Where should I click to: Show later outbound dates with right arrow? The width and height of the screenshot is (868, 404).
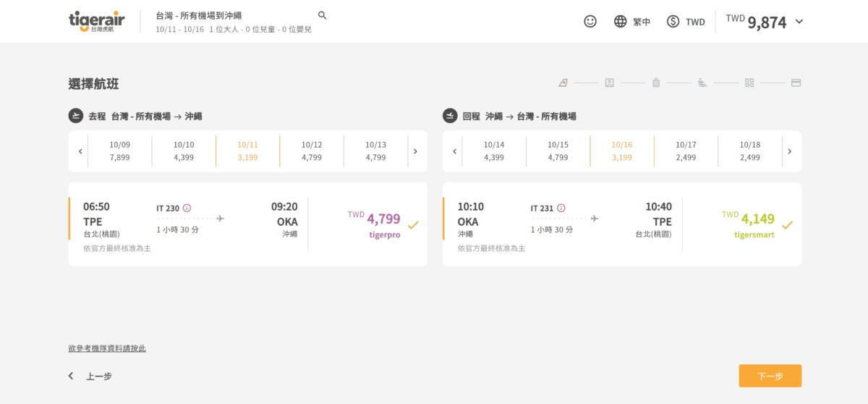tap(415, 151)
